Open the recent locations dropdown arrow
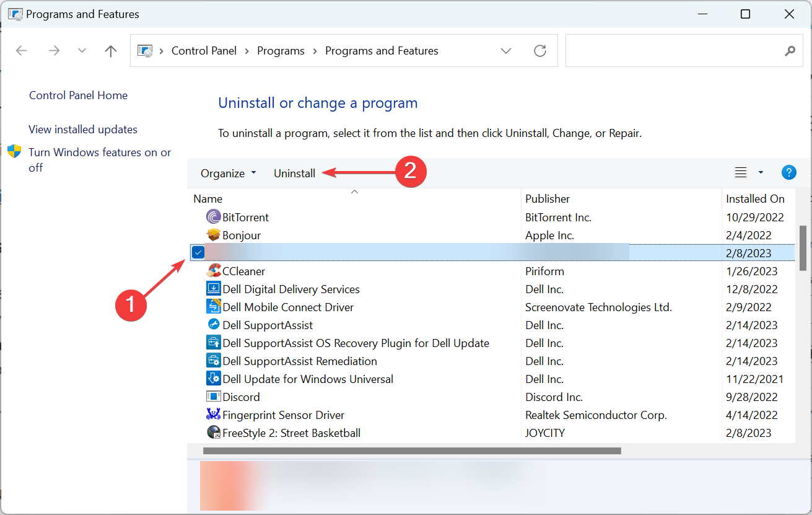812x515 pixels. coord(82,51)
